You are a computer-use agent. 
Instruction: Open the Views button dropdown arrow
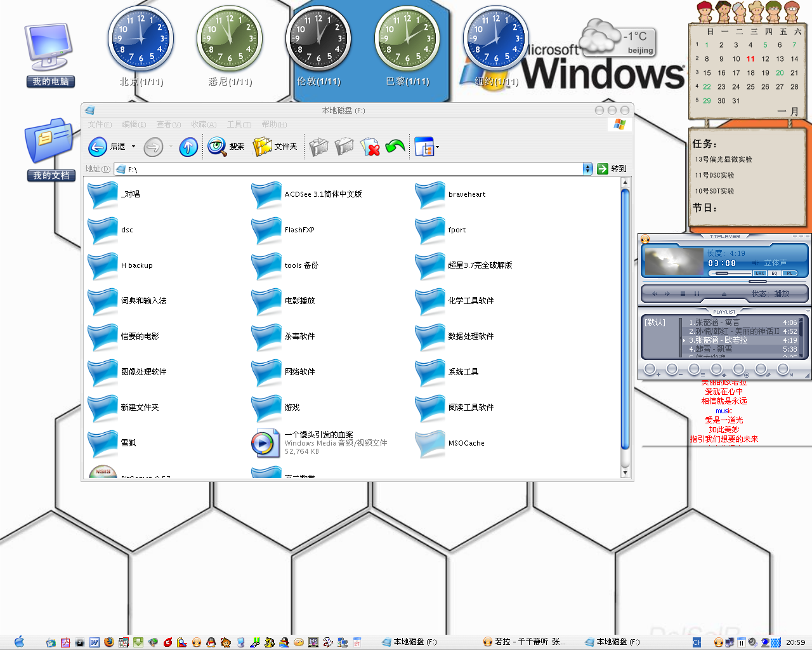coord(437,147)
